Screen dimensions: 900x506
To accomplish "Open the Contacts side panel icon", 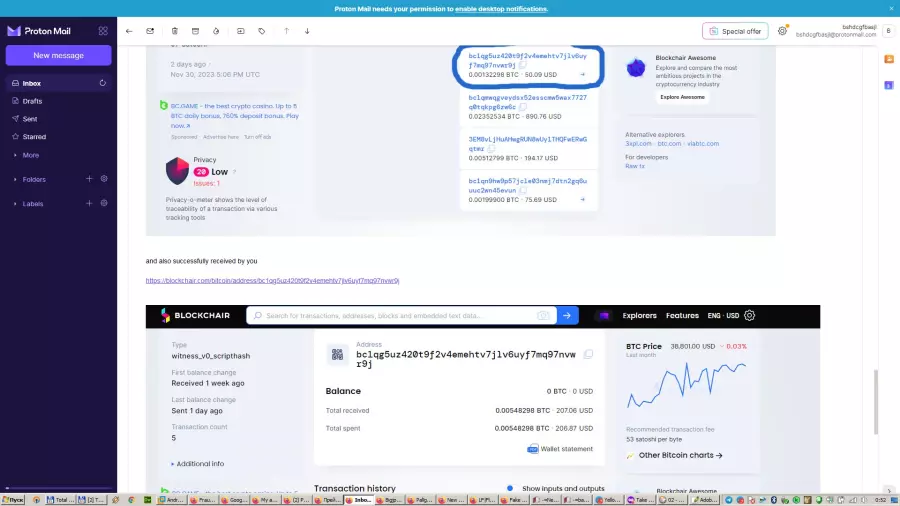I will tap(889, 59).
